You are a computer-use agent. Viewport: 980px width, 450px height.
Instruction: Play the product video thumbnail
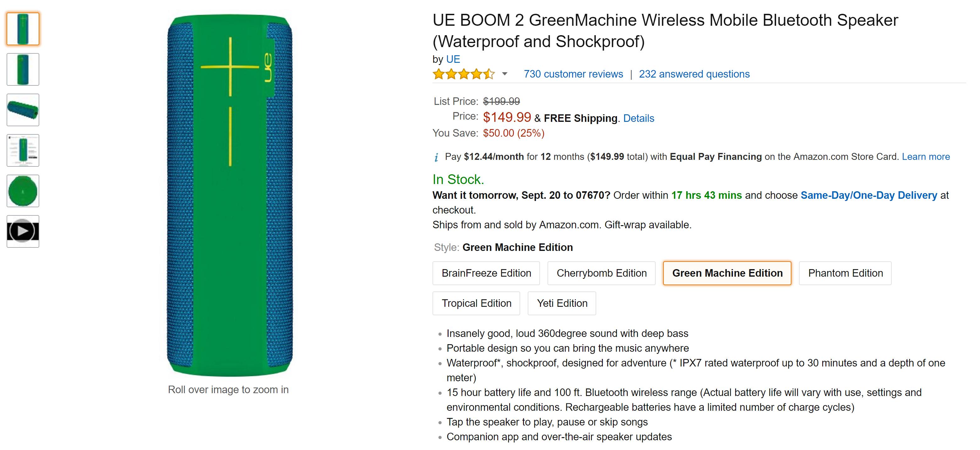click(x=22, y=231)
